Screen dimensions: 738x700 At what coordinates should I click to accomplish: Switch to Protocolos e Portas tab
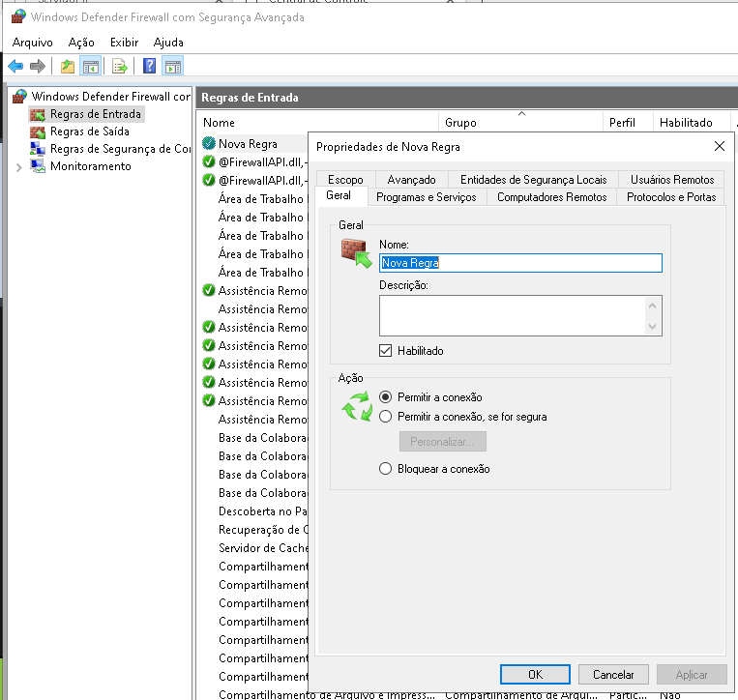[671, 197]
